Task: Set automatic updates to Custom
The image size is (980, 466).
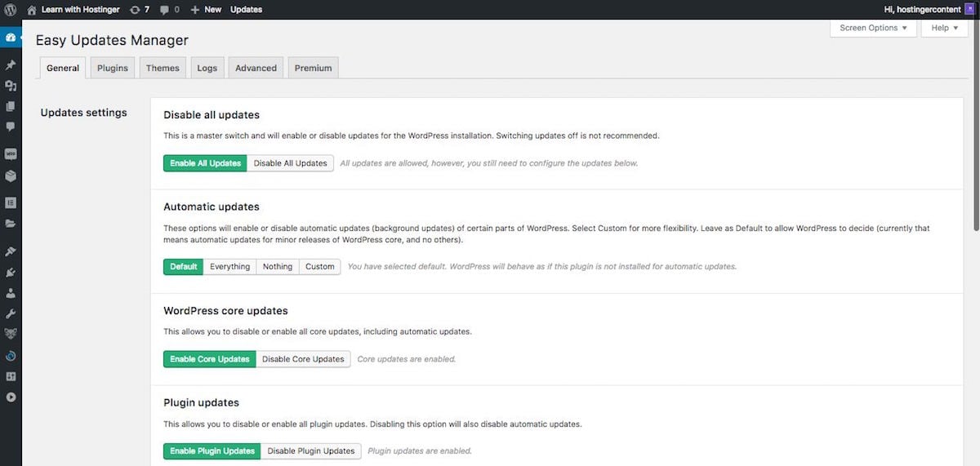Action: tap(320, 267)
